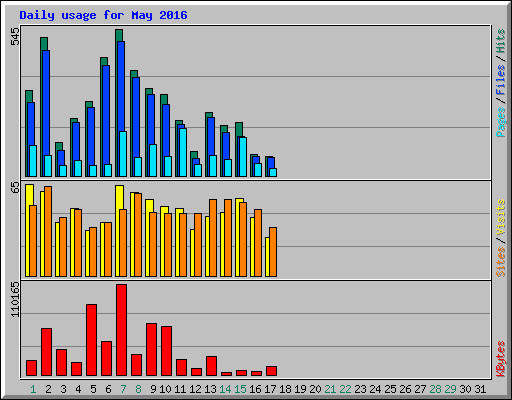Click the 'Pages' legend label
Screen dimensions: 512x400
tap(501, 122)
